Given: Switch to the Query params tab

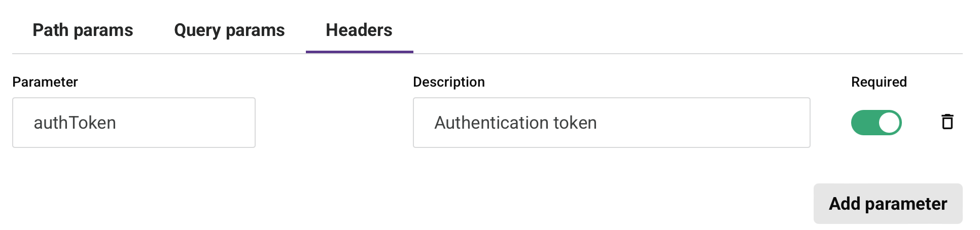Looking at the screenshot, I should [x=229, y=30].
